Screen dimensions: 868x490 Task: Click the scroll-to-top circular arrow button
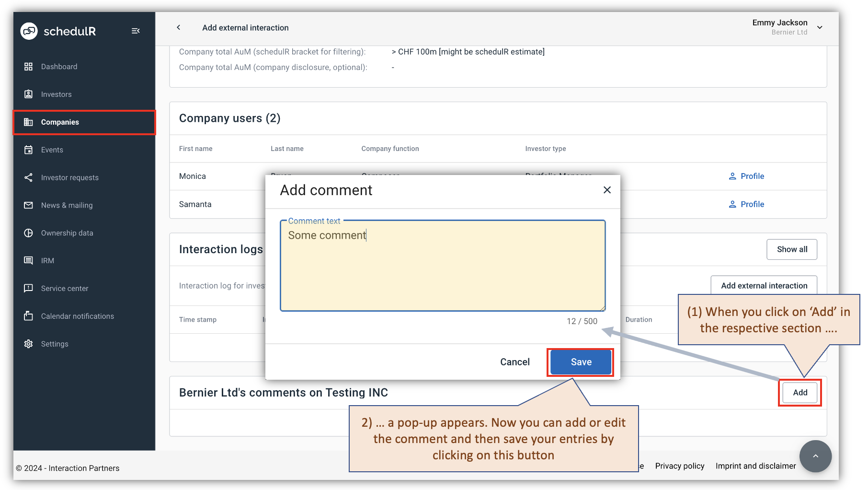click(x=815, y=456)
